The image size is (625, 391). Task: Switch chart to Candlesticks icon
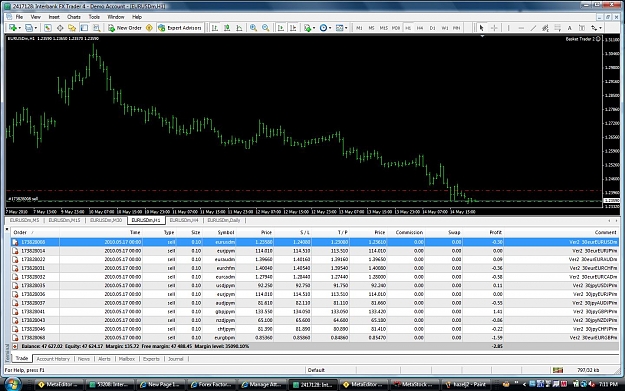[227, 28]
